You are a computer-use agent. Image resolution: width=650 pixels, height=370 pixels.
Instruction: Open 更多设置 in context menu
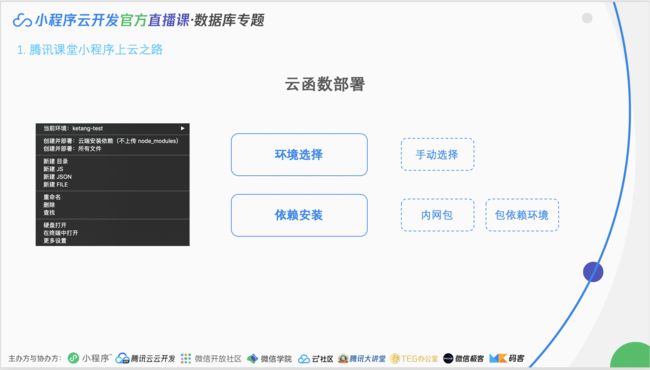(x=55, y=240)
